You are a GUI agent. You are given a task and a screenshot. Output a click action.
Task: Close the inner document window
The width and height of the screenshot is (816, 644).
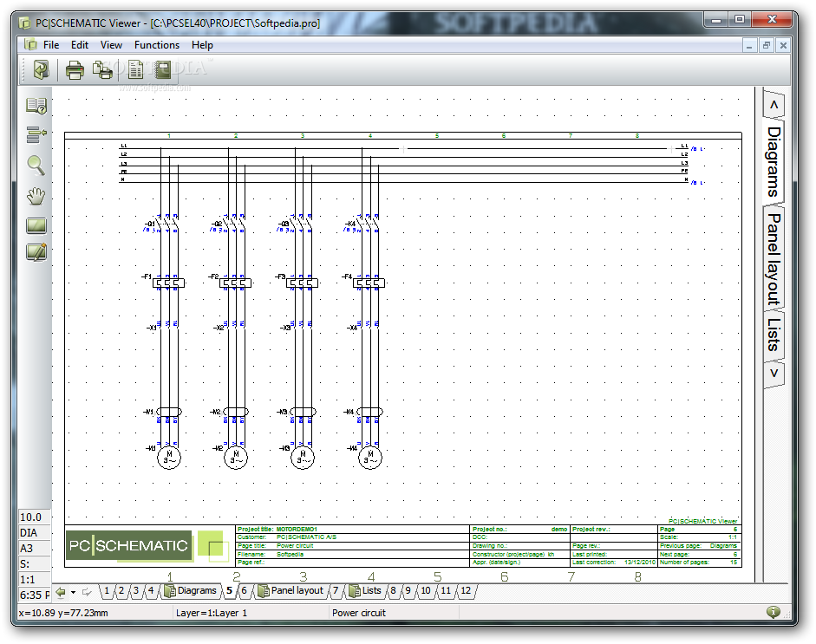pyautogui.click(x=783, y=46)
